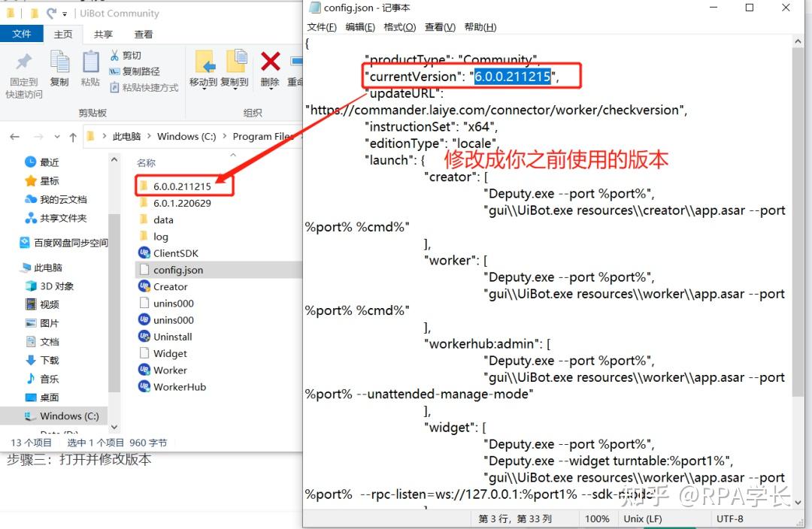Click Program Files in the address bar
Viewport: 812px width, 529px height.
coord(263,136)
